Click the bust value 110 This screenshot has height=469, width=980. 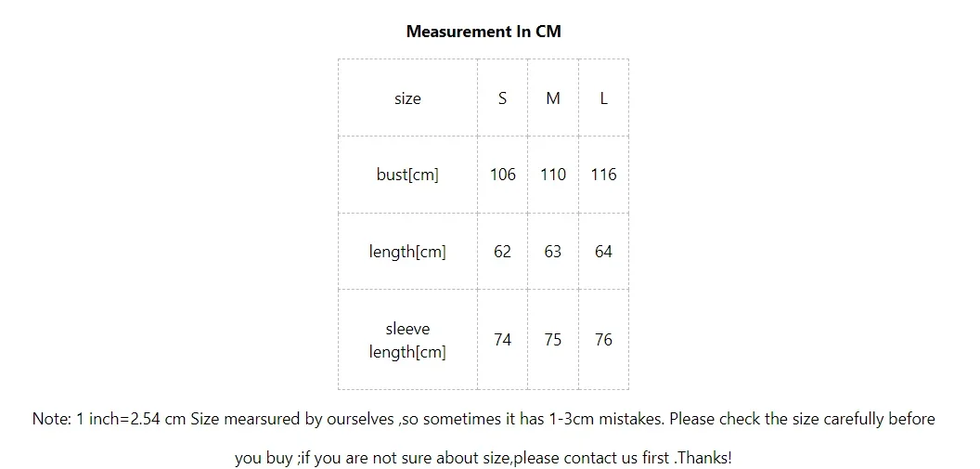tap(553, 175)
